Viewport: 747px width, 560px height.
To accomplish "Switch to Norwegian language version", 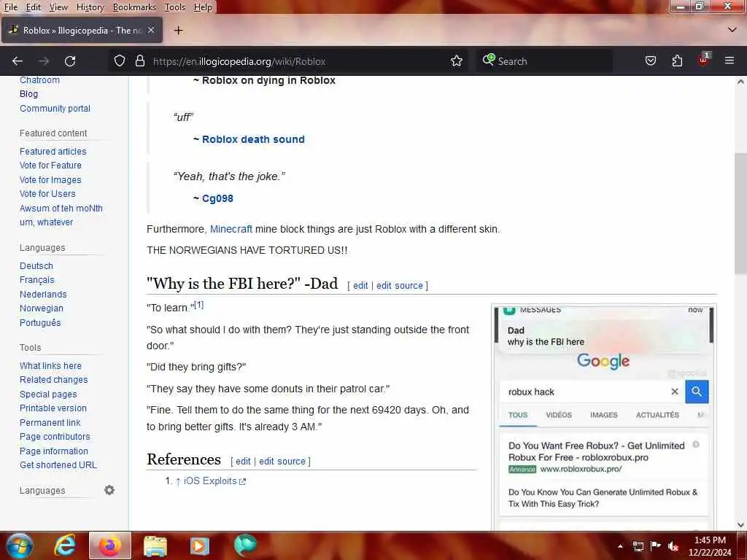I will (42, 308).
